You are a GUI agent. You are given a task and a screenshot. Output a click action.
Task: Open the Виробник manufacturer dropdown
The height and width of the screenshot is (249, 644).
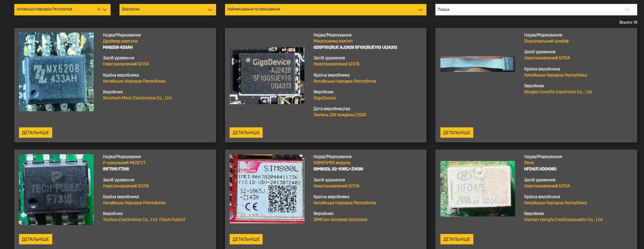pyautogui.click(x=167, y=10)
